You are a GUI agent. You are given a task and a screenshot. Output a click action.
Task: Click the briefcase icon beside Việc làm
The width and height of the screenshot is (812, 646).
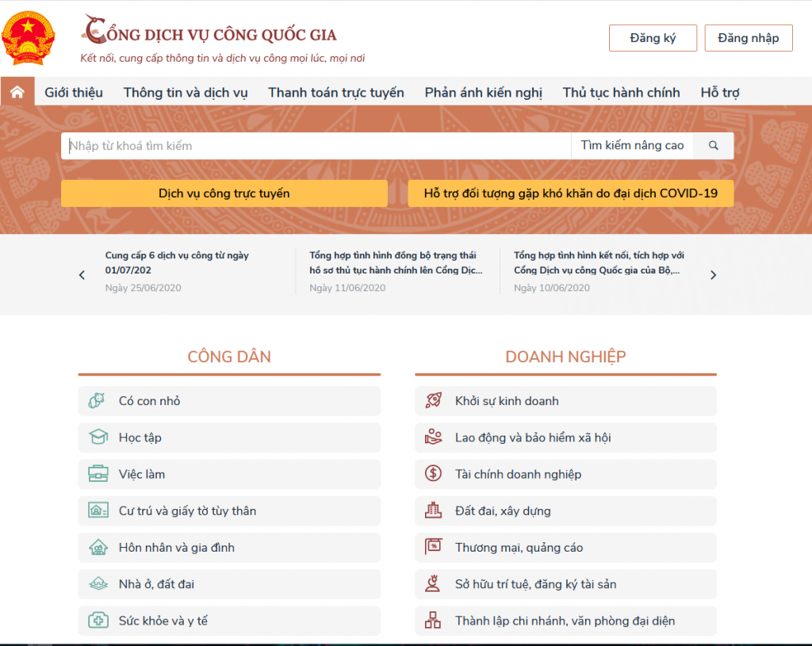coord(98,474)
